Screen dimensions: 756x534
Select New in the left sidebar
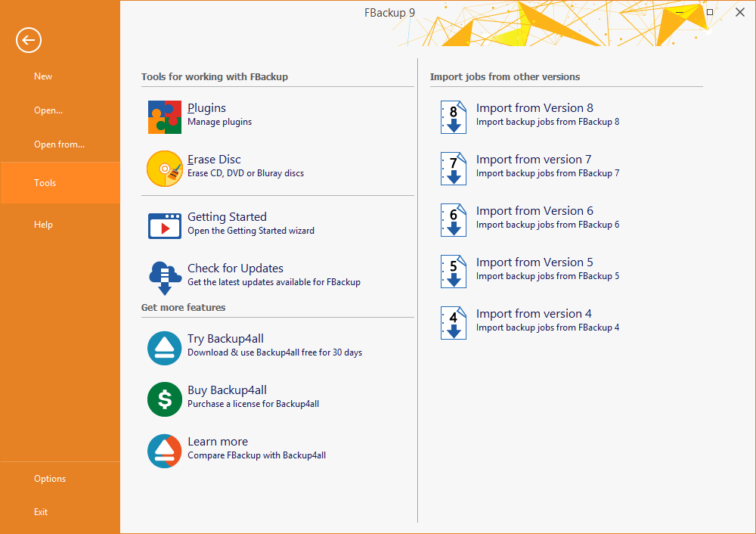[43, 76]
